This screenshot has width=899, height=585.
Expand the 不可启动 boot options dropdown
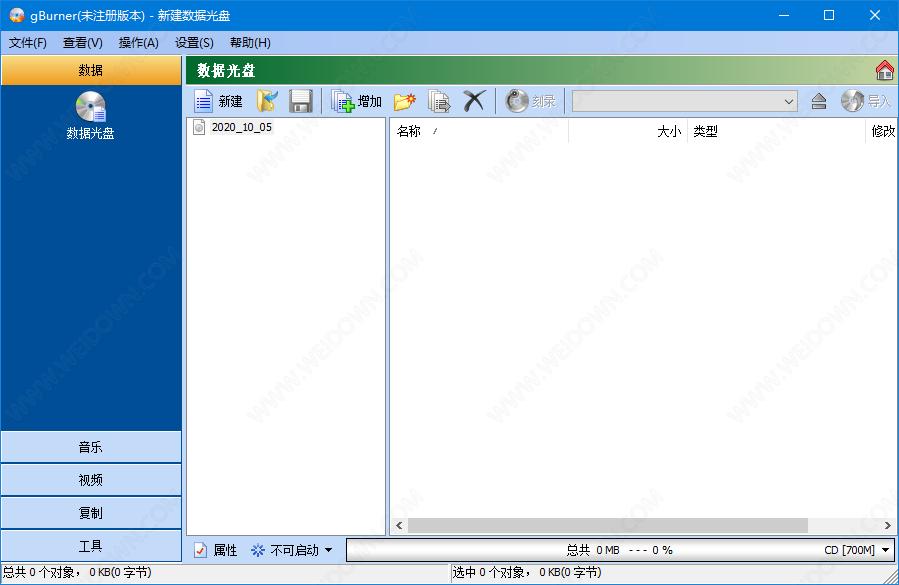pyautogui.click(x=292, y=551)
